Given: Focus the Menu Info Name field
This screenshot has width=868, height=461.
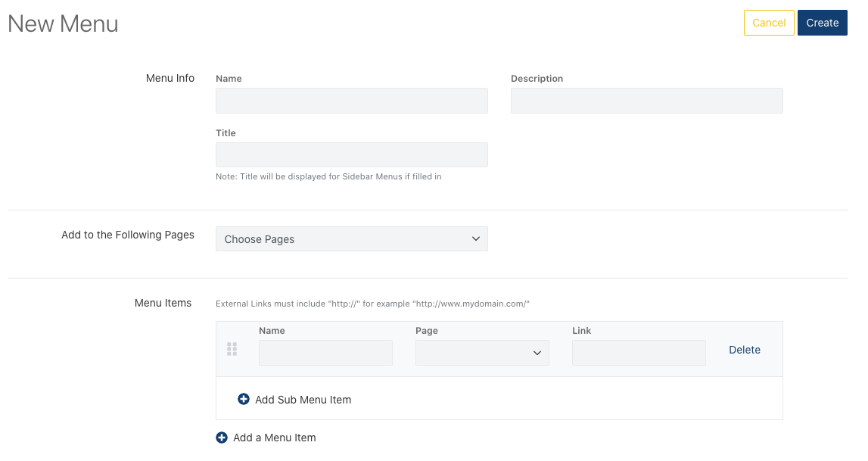Looking at the screenshot, I should pos(352,101).
